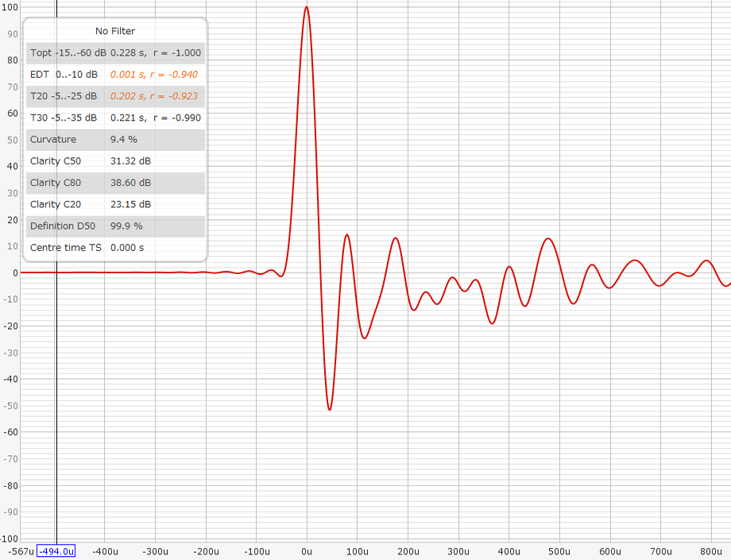Click the negative trough near -50
Viewport: 731px width, 560px height.
coord(330,409)
